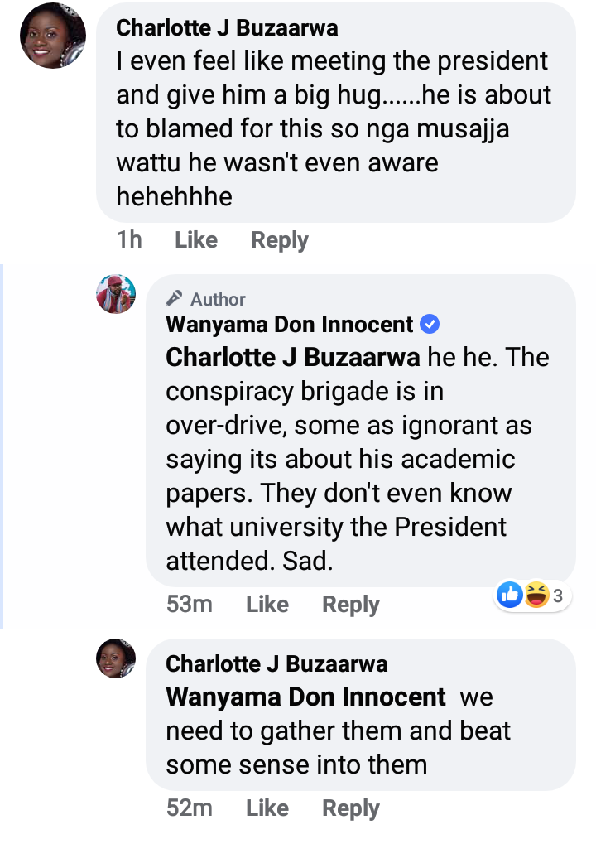The width and height of the screenshot is (596, 868).
Task: Open Charlotte's avatar on bottom reply
Action: (116, 658)
